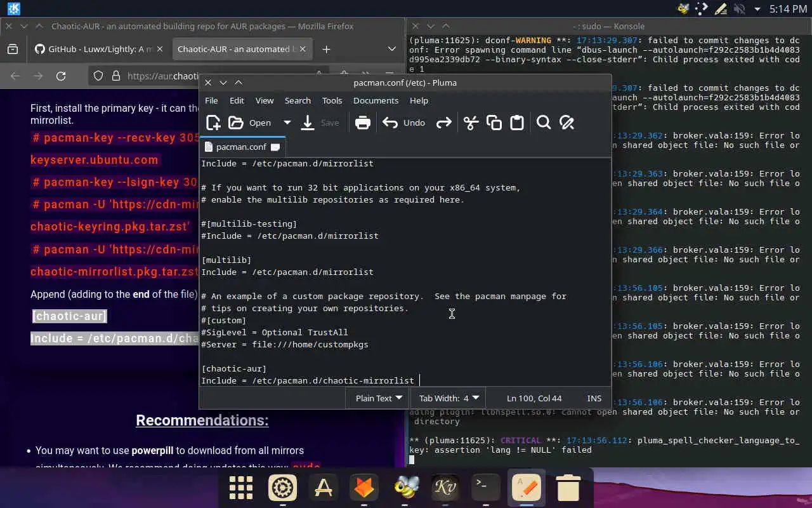Click the padlock site info icon

point(116,76)
